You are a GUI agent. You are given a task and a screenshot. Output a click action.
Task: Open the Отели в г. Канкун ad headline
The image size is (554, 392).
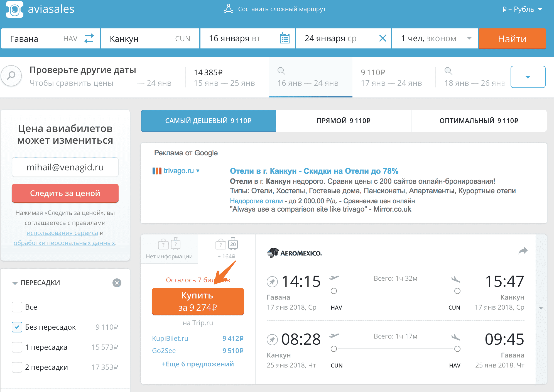pos(314,171)
